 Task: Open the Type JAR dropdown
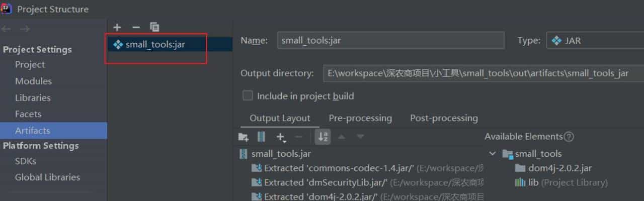(595, 40)
